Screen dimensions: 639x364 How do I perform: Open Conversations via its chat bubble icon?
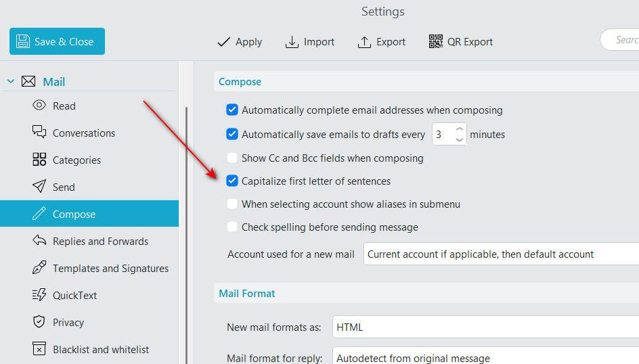(39, 133)
